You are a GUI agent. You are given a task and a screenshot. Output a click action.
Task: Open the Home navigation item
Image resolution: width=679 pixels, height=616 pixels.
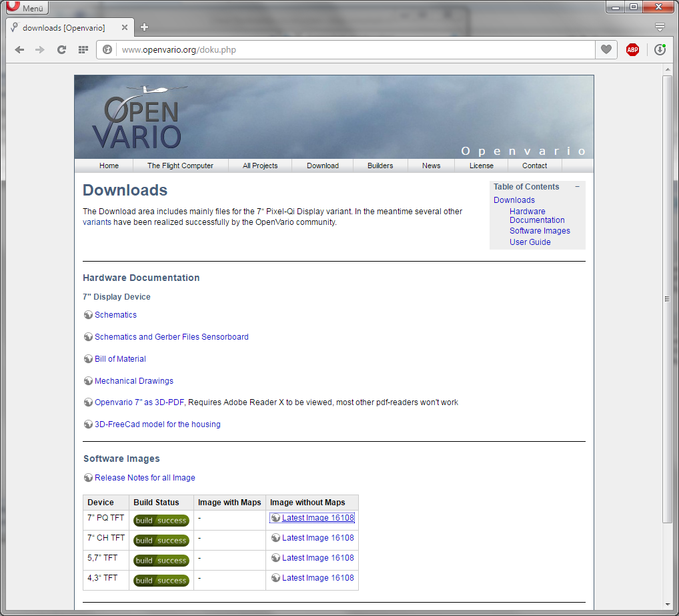click(109, 166)
